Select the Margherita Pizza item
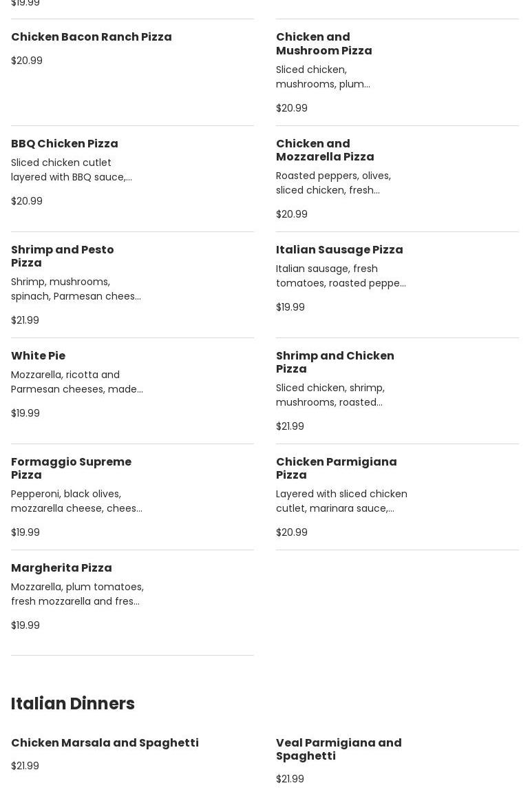The height and width of the screenshot is (812, 530). point(61,568)
